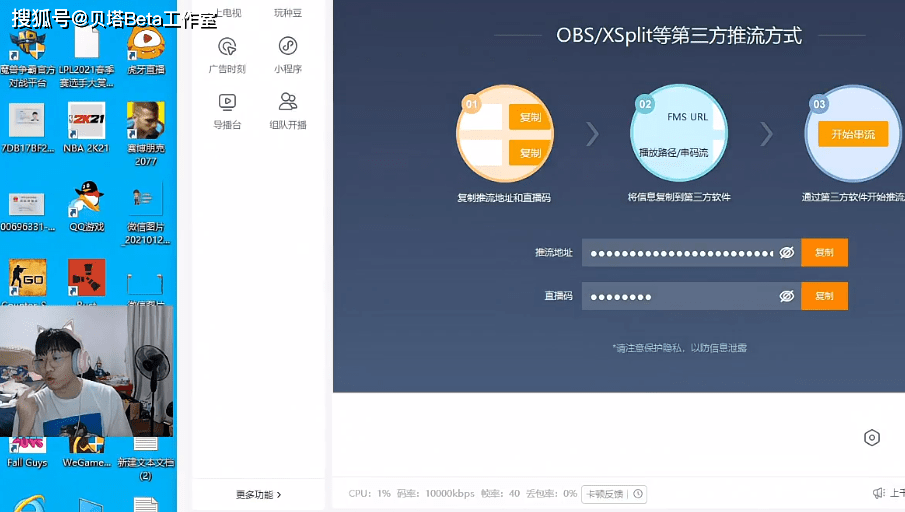This screenshot has height=512, width=905.
Task: Open Fall Guys desktop shortcut
Action: coord(27,453)
